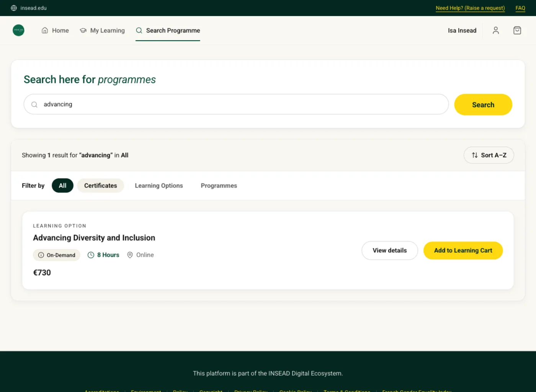The image size is (536, 392).
Task: Click the Isa Insead account name
Action: pyautogui.click(x=462, y=31)
